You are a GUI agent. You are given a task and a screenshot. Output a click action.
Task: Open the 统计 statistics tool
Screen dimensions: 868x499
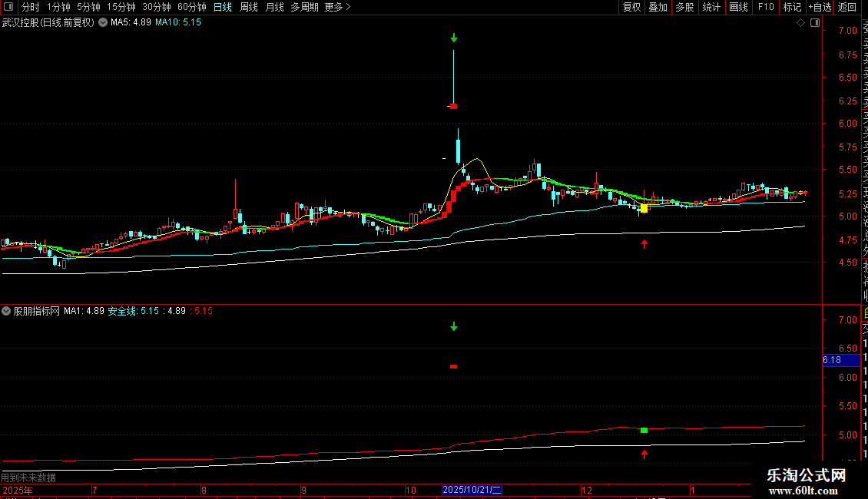click(x=711, y=7)
